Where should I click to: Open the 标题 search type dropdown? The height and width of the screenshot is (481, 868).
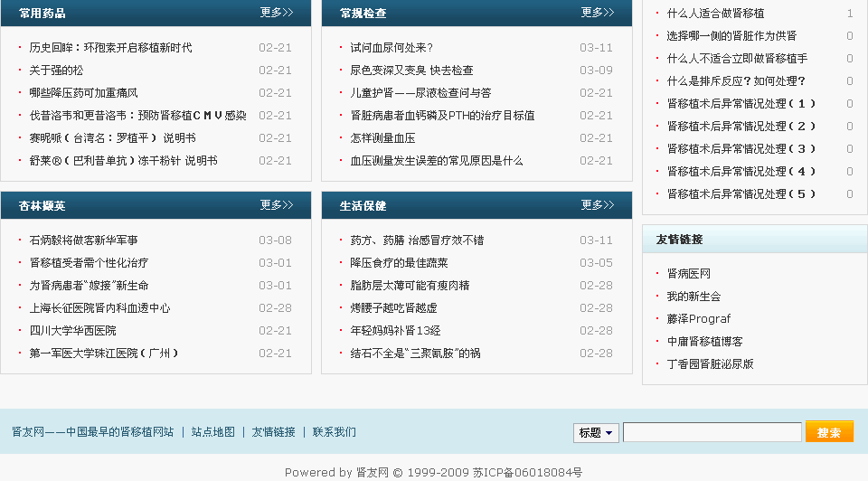coord(596,432)
